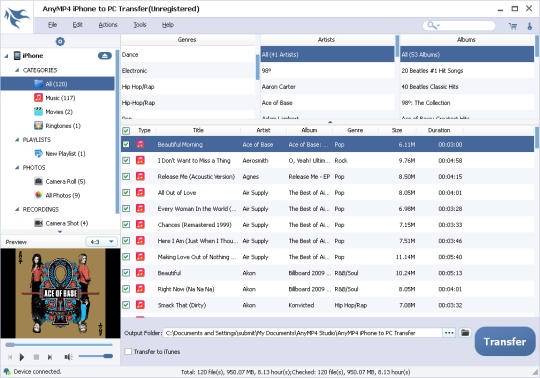Screen dimensions: 540x378
Task: Stop the preview playback
Action: (x=36, y=357)
